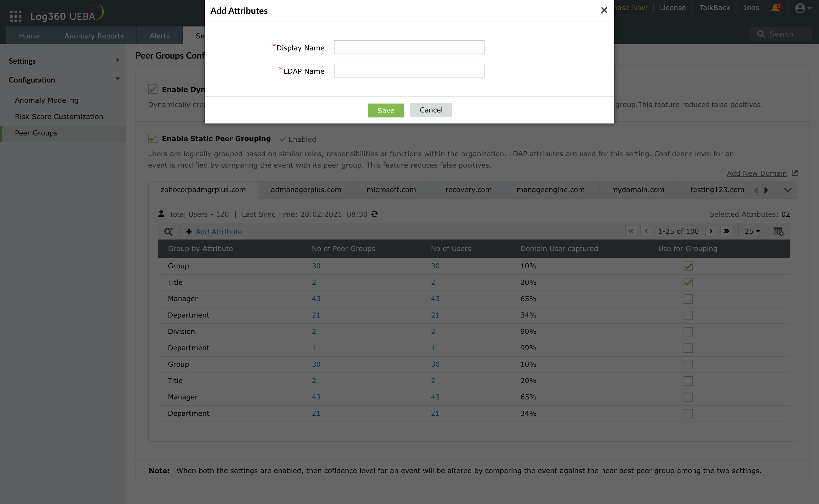Click the green Save button
The image size is (819, 504).
click(x=386, y=110)
